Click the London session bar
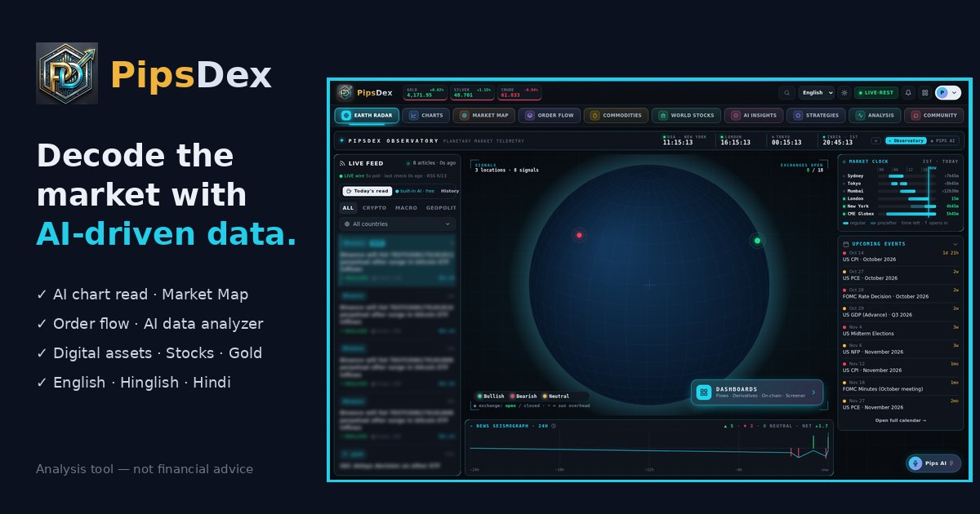Image resolution: width=980 pixels, height=514 pixels. point(919,198)
